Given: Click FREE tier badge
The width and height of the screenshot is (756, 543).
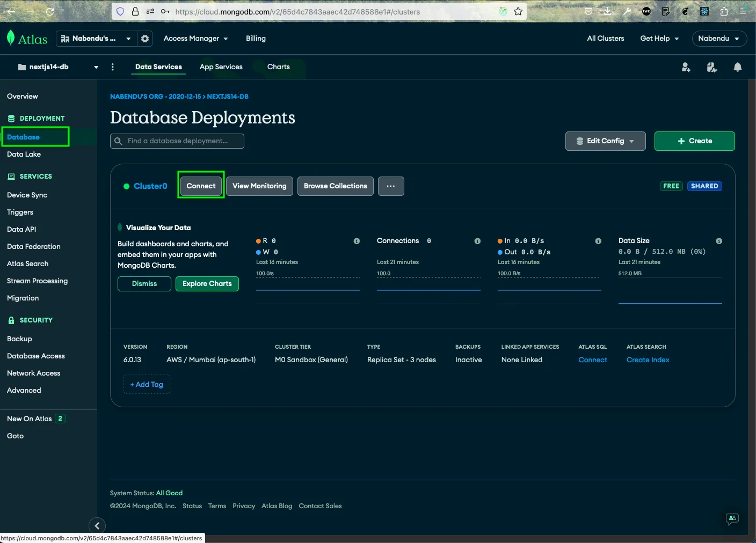Looking at the screenshot, I should (x=671, y=186).
